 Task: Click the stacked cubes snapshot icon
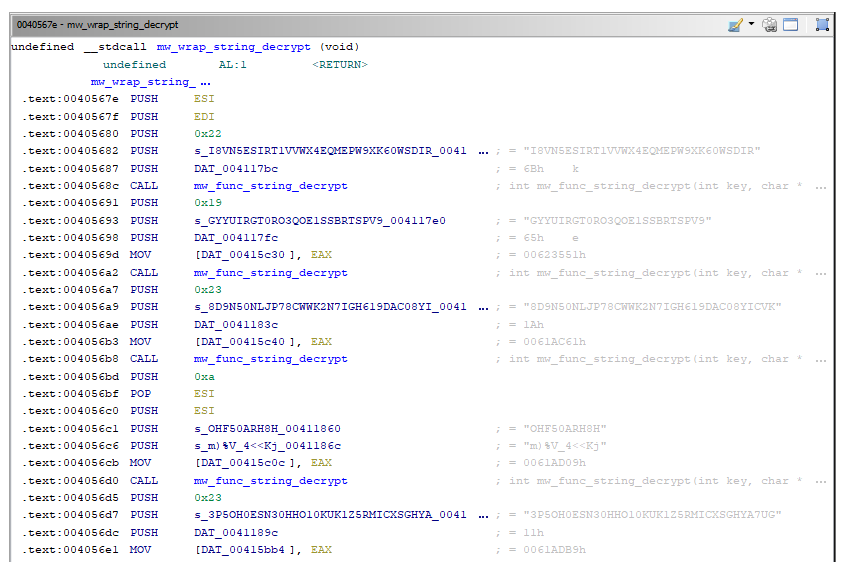[x=770, y=24]
